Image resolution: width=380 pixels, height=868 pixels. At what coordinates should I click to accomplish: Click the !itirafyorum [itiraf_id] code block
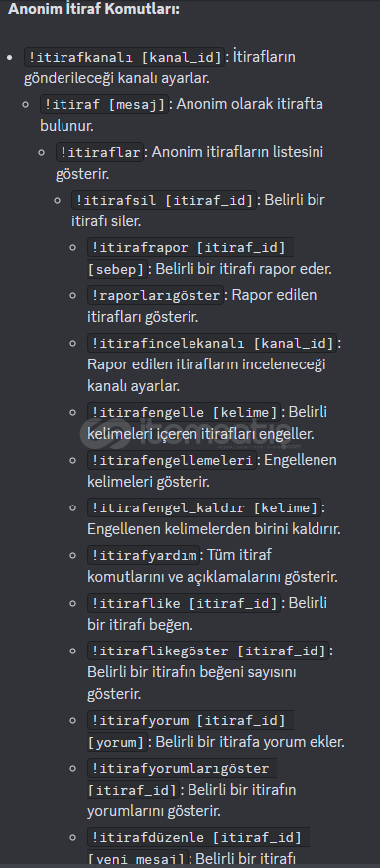point(190,720)
